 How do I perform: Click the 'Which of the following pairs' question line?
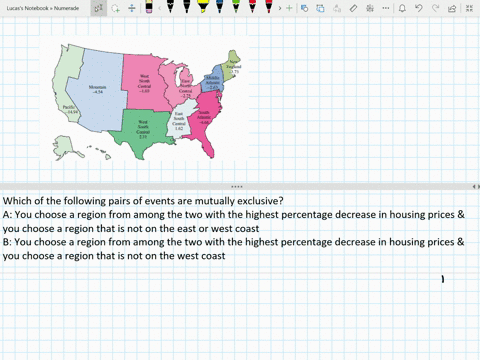pos(143,201)
